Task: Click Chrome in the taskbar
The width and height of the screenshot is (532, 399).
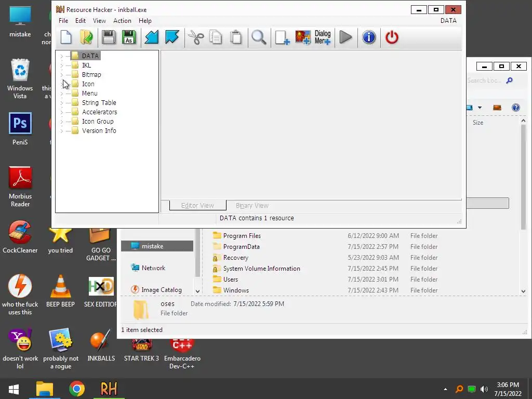Action: pos(77,389)
